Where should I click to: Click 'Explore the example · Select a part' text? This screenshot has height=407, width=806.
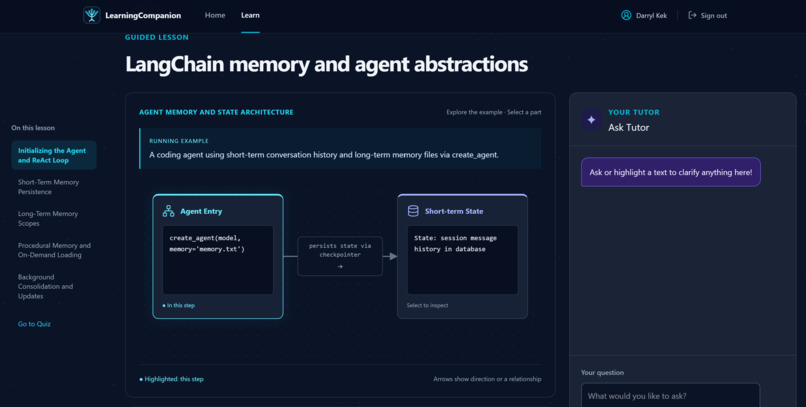493,112
